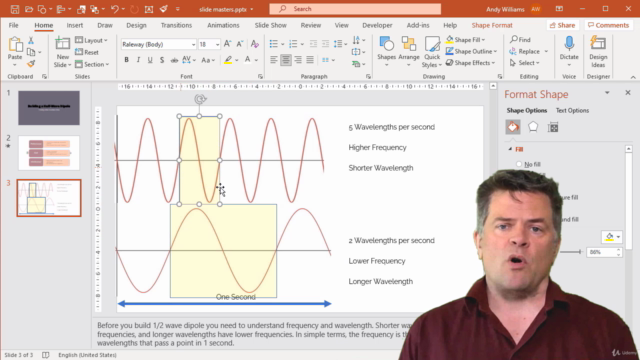Click Find in the Editing group

(520, 40)
